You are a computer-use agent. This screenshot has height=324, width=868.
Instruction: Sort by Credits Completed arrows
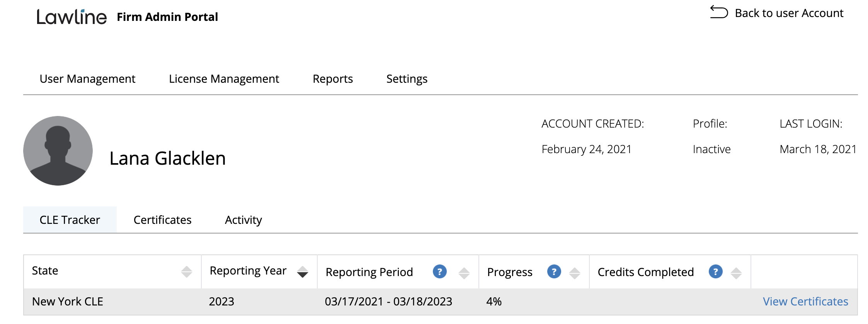(736, 273)
